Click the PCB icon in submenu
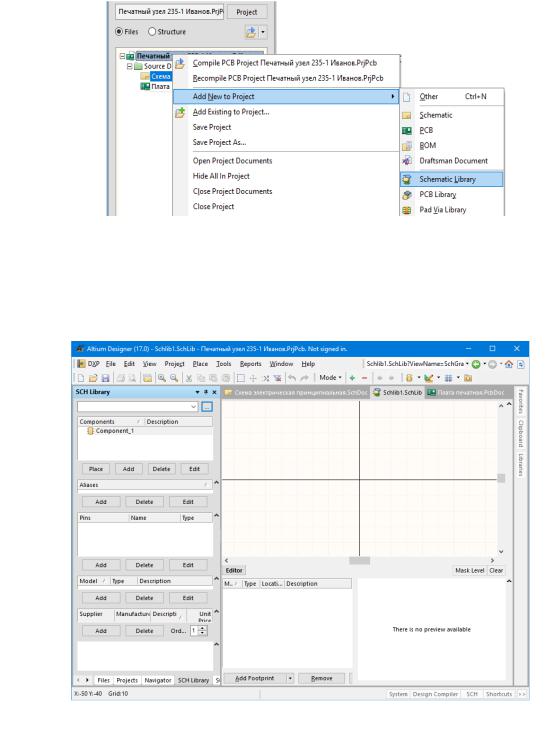Image resolution: width=545 pixels, height=738 pixels. pyautogui.click(x=407, y=130)
